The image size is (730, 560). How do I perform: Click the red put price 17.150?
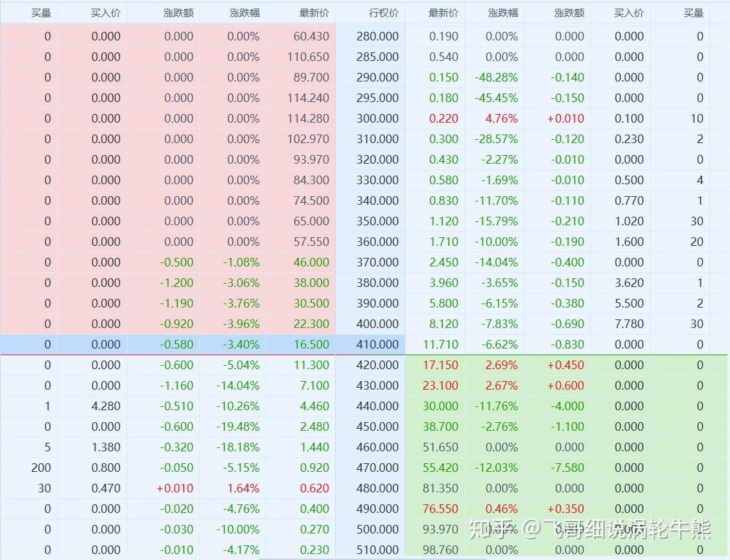[441, 364]
